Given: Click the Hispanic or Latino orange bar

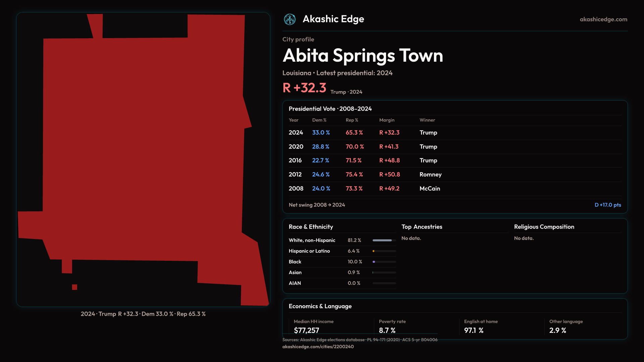Looking at the screenshot, I should (374, 251).
